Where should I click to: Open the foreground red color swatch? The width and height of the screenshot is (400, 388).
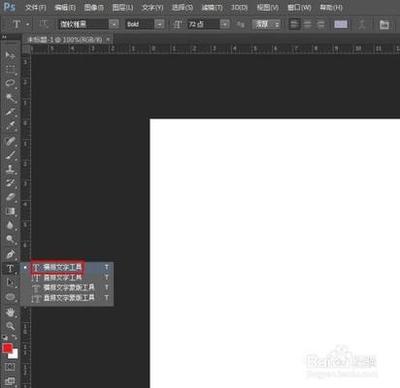(x=7, y=348)
